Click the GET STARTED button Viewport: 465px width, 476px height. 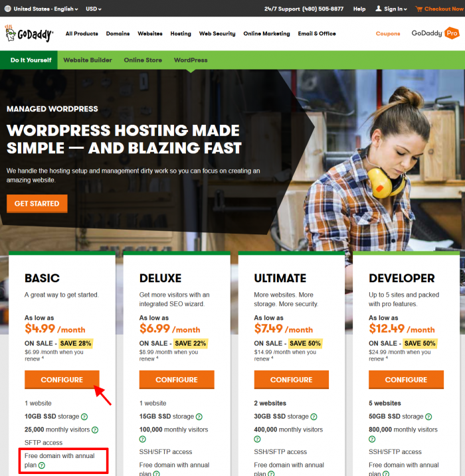tap(37, 204)
